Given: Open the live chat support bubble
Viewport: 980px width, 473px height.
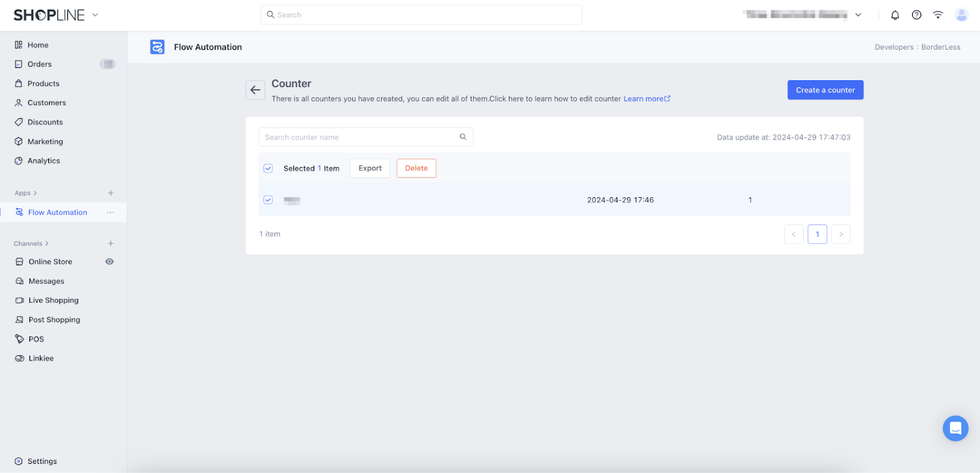Looking at the screenshot, I should pos(955,428).
